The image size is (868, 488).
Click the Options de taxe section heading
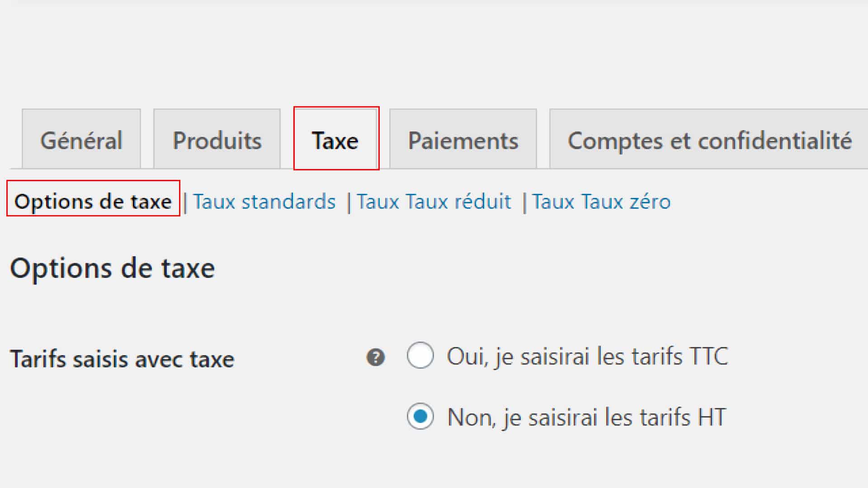click(x=112, y=268)
